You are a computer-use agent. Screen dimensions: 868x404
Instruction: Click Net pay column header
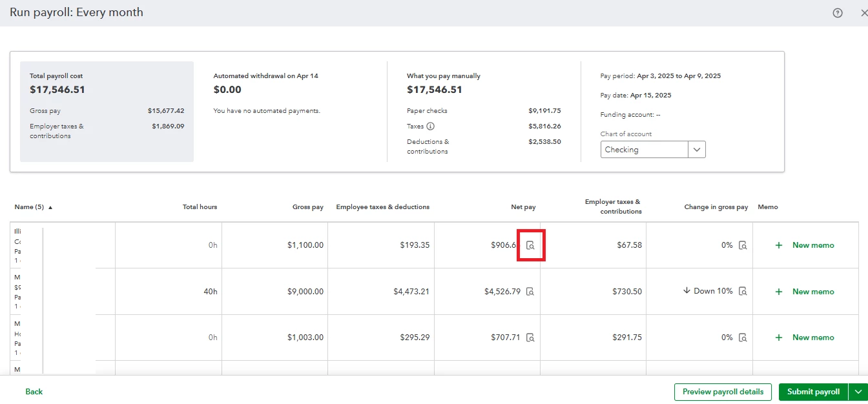point(523,207)
